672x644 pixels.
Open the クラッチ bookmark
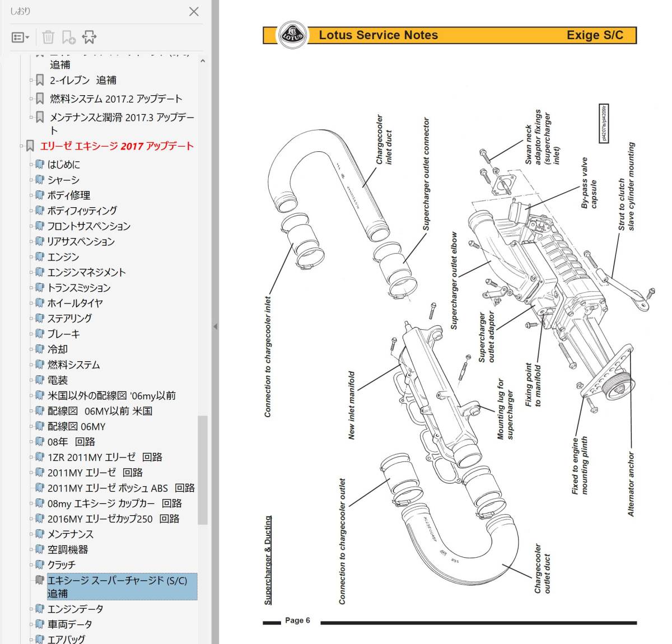point(61,565)
